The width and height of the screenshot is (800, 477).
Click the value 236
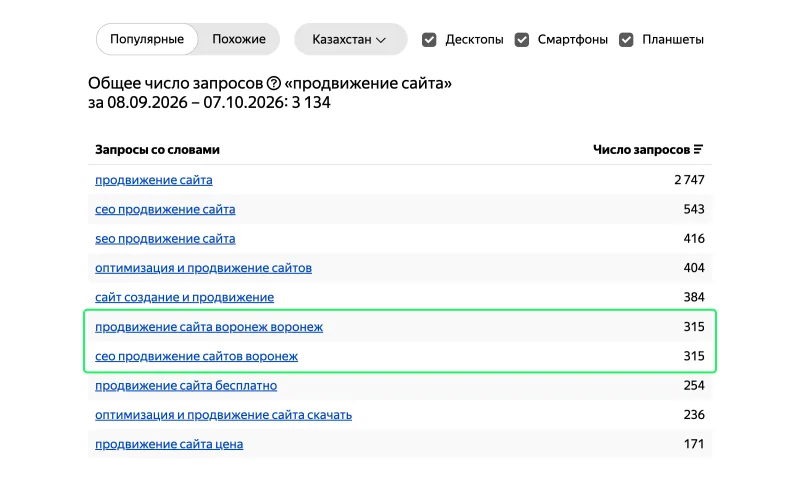click(694, 415)
